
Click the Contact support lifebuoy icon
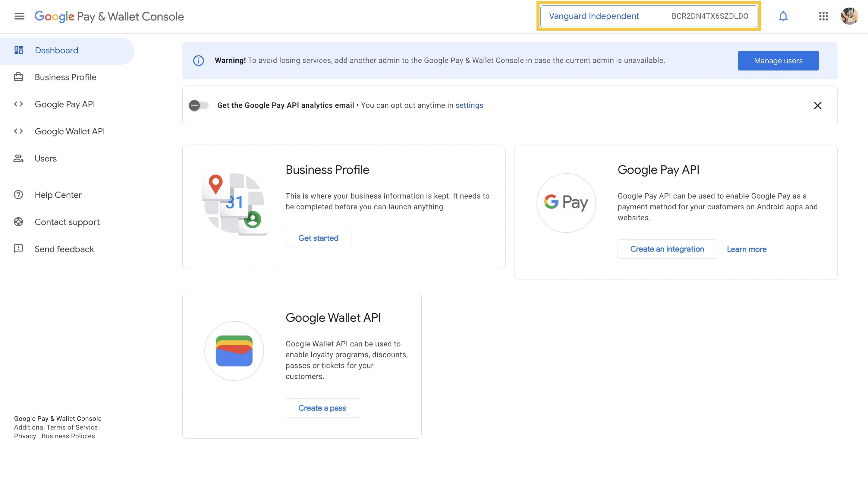click(x=18, y=222)
